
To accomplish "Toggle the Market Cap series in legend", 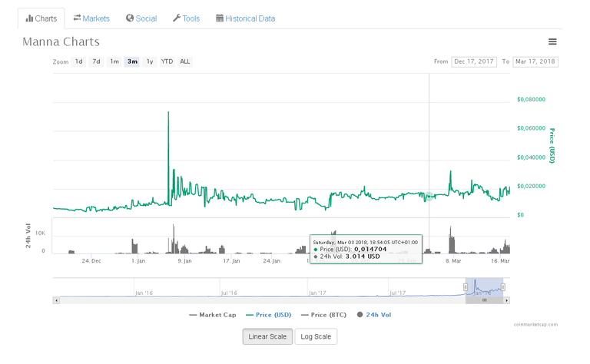I will coord(213,315).
